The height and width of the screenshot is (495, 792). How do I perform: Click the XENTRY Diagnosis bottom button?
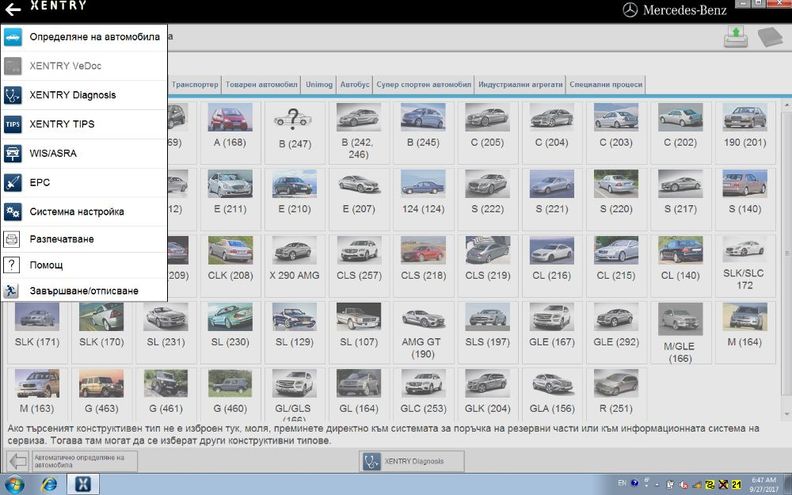(412, 461)
